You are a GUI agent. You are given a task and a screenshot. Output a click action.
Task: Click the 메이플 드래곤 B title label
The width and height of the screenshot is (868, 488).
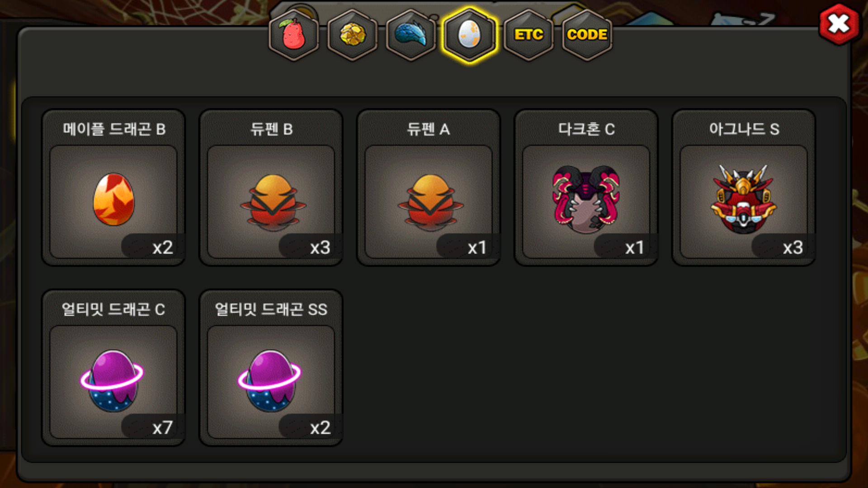pos(114,129)
